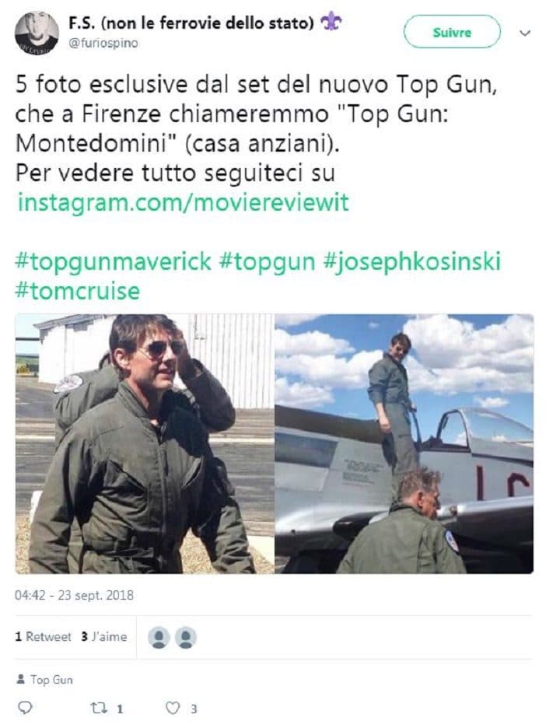This screenshot has height=728, width=560.
Task: Open the instagram.com/moviereviewit link
Action: click(183, 202)
